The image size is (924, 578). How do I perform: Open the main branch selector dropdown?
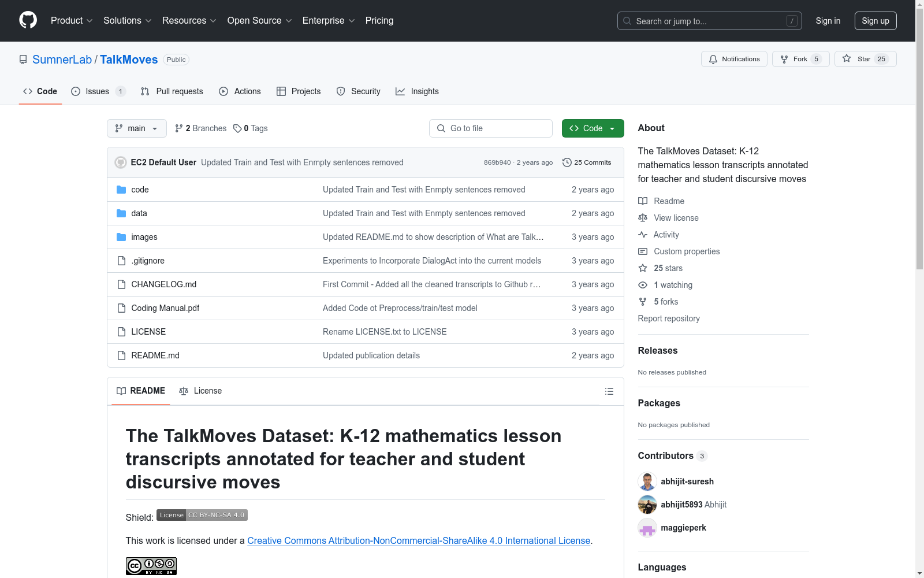tap(137, 128)
